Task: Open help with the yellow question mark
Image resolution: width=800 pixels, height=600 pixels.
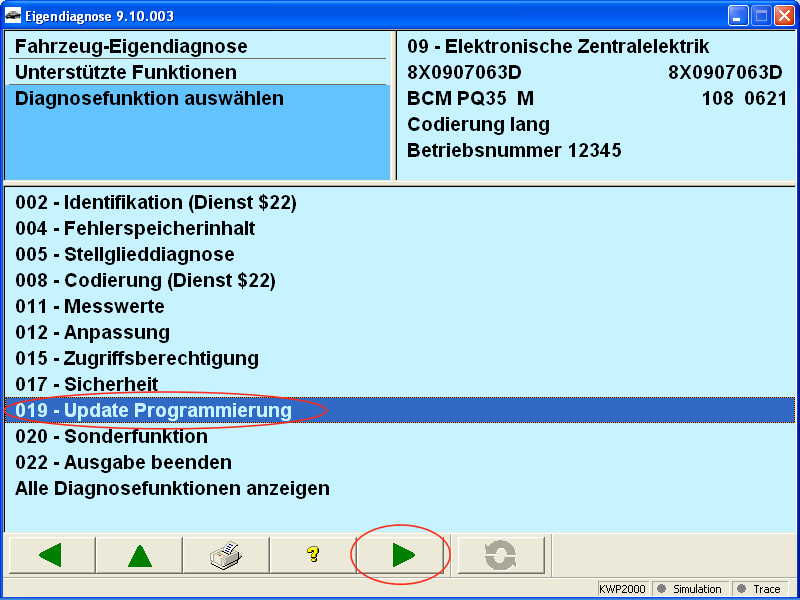Action: 312,555
